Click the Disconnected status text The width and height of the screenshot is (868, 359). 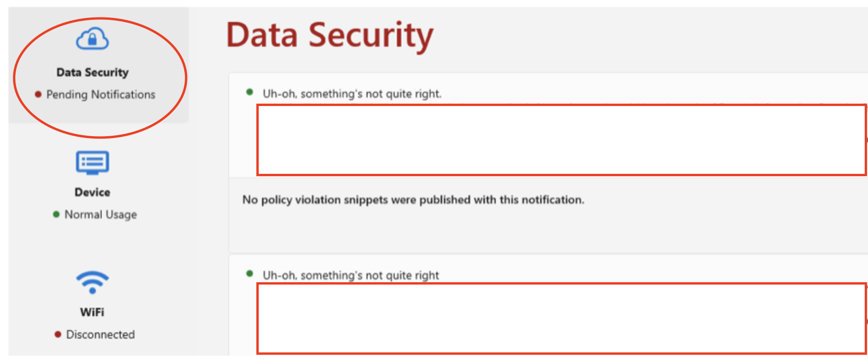(x=100, y=335)
